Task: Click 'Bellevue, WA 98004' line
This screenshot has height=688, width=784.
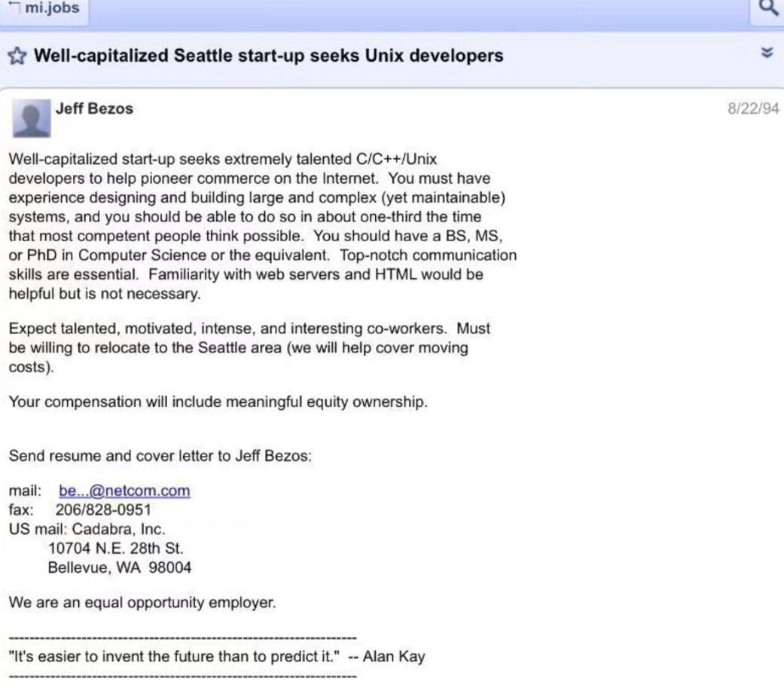Action: coord(120,567)
